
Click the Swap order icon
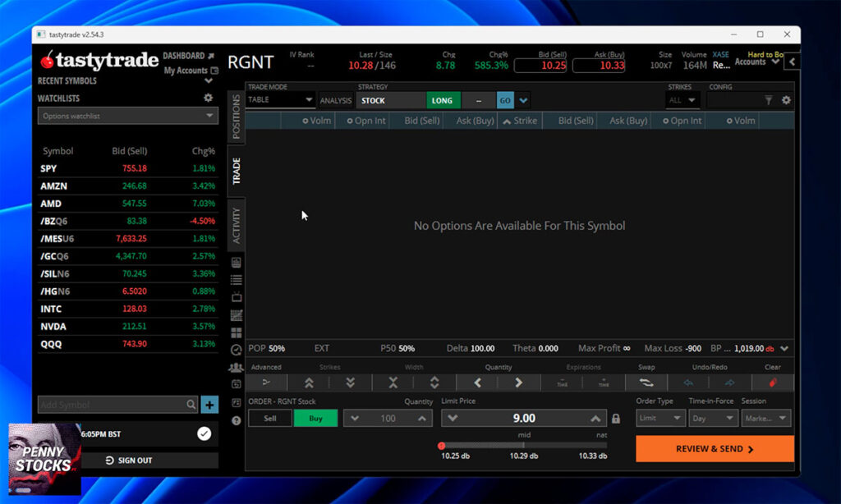pyautogui.click(x=646, y=383)
